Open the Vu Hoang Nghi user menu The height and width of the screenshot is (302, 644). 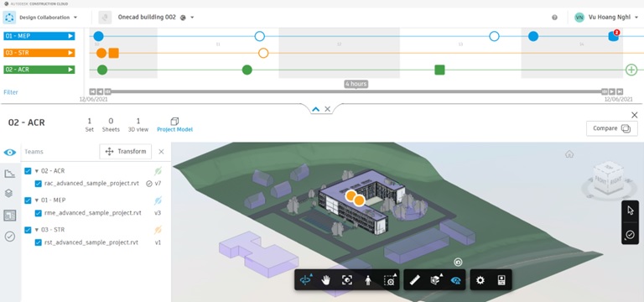click(605, 18)
